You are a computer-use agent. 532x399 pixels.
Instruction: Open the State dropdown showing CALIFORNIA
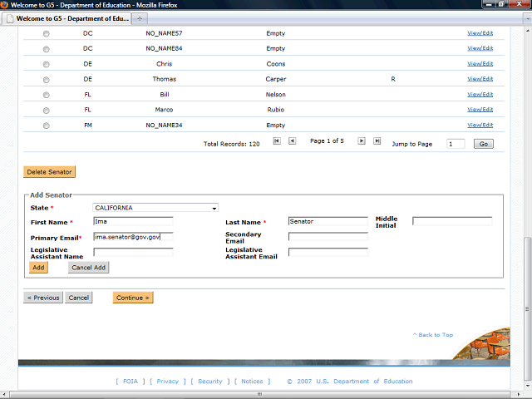(155, 208)
